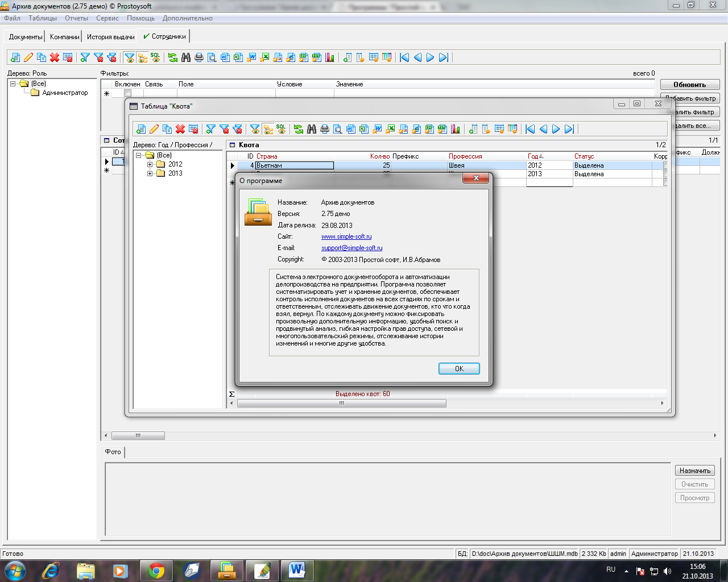The image size is (728, 582).
Task: Click horizontal scrollbar thumb in Квота table
Action: pyautogui.click(x=341, y=403)
